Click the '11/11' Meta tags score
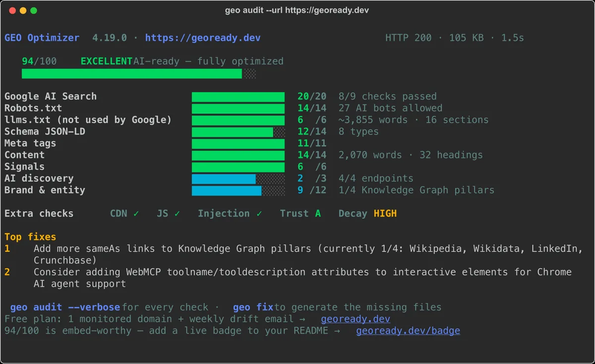The width and height of the screenshot is (595, 364). pyautogui.click(x=312, y=143)
